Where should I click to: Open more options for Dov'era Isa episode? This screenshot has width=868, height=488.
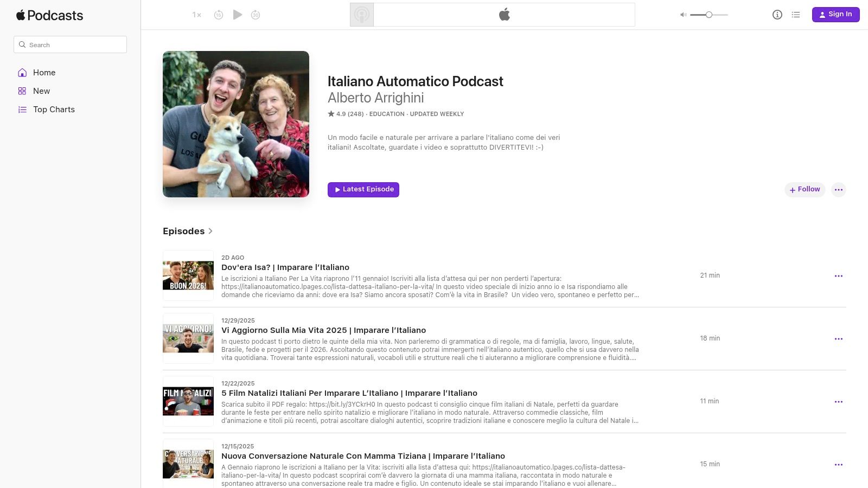coord(839,275)
